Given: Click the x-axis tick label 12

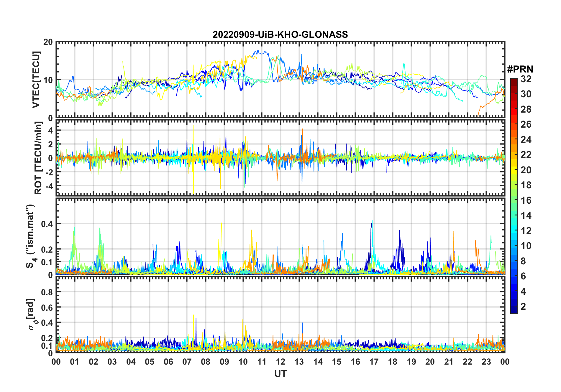Looking at the screenshot, I should click(280, 362).
